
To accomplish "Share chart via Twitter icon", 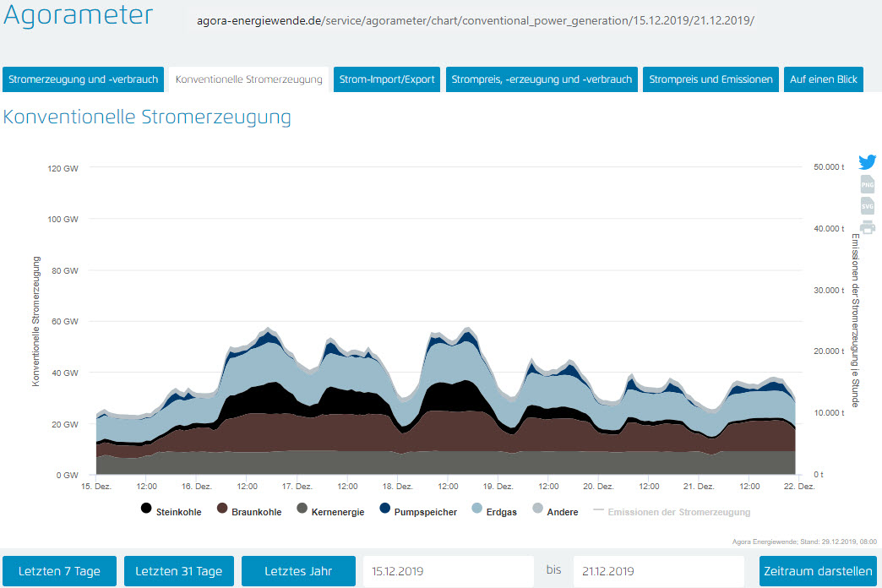I will click(867, 162).
